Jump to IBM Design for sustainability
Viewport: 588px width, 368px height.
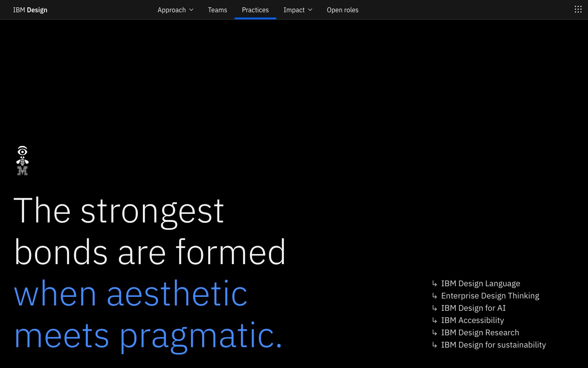point(493,345)
